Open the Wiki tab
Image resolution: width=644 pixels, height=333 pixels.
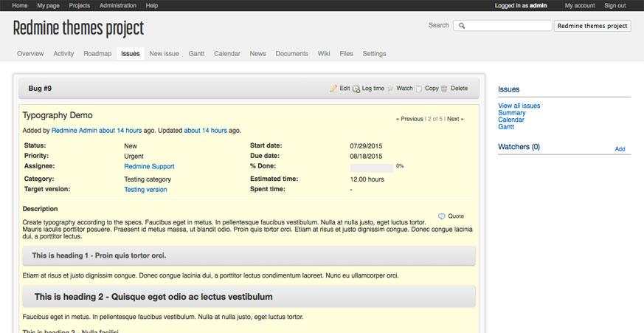coord(324,53)
